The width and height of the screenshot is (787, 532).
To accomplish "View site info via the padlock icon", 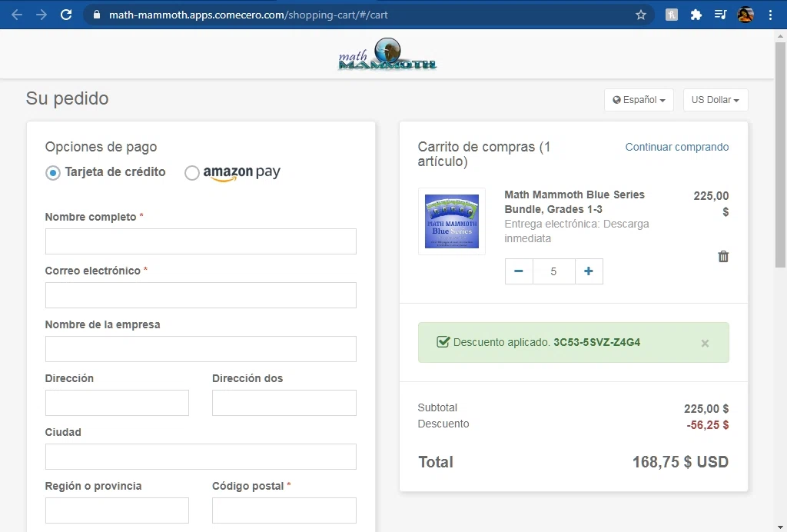I will [x=98, y=15].
